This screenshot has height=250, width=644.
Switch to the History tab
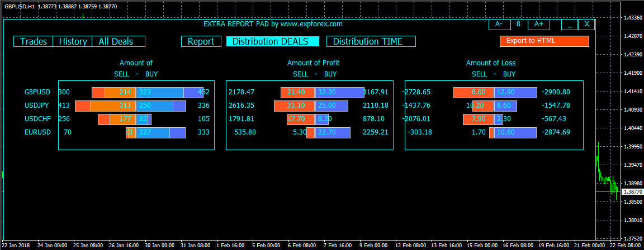[73, 41]
